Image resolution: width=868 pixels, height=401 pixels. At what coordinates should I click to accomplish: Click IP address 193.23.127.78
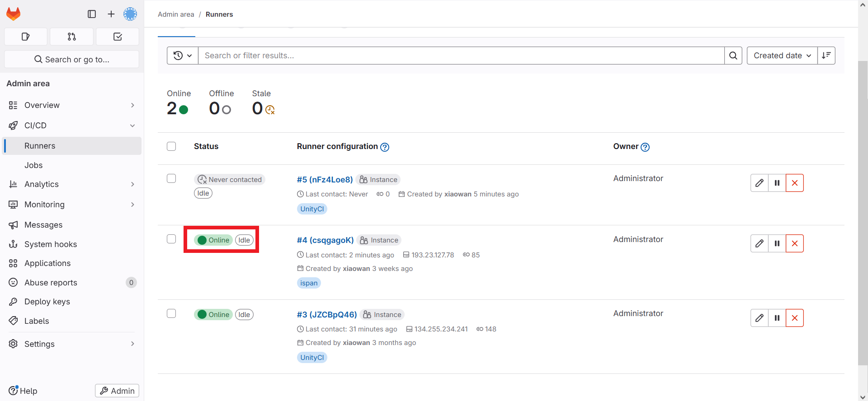tap(433, 255)
